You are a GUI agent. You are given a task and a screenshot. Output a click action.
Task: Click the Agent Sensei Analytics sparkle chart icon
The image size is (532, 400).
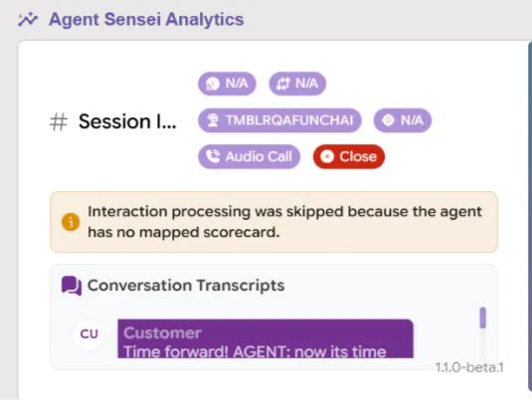(28, 19)
